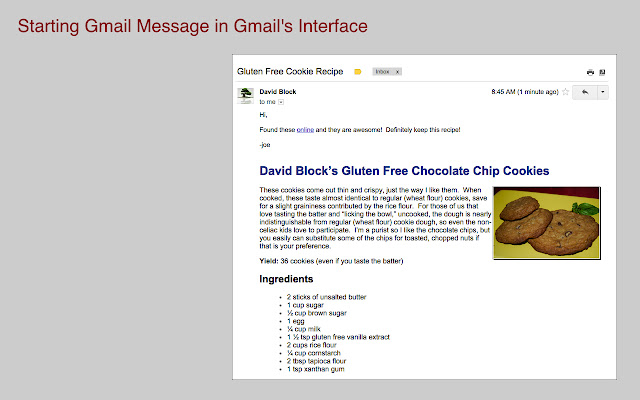The height and width of the screenshot is (400, 640).
Task: Show details arrow next to 'to me'
Action: [x=281, y=102]
